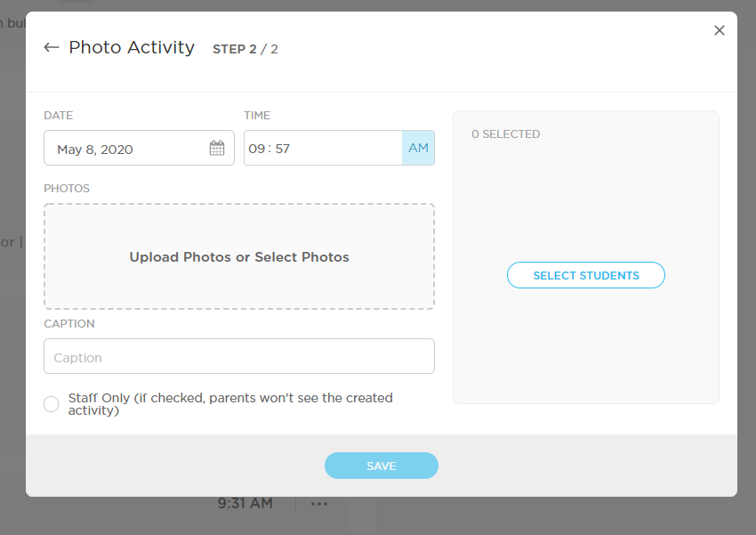This screenshot has height=535, width=756.
Task: Click the empty student selection panel
Action: tap(585, 196)
